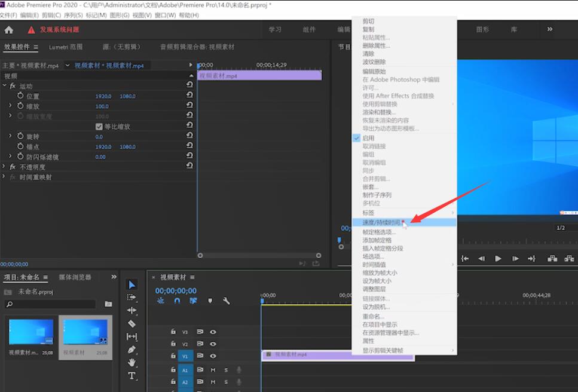This screenshot has height=392, width=578.
Task: Open the 学习 workspace
Action: click(275, 29)
